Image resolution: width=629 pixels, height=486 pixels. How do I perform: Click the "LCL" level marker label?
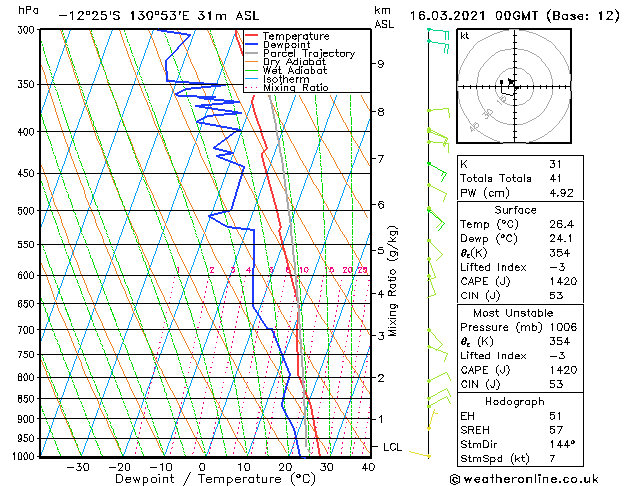point(392,447)
